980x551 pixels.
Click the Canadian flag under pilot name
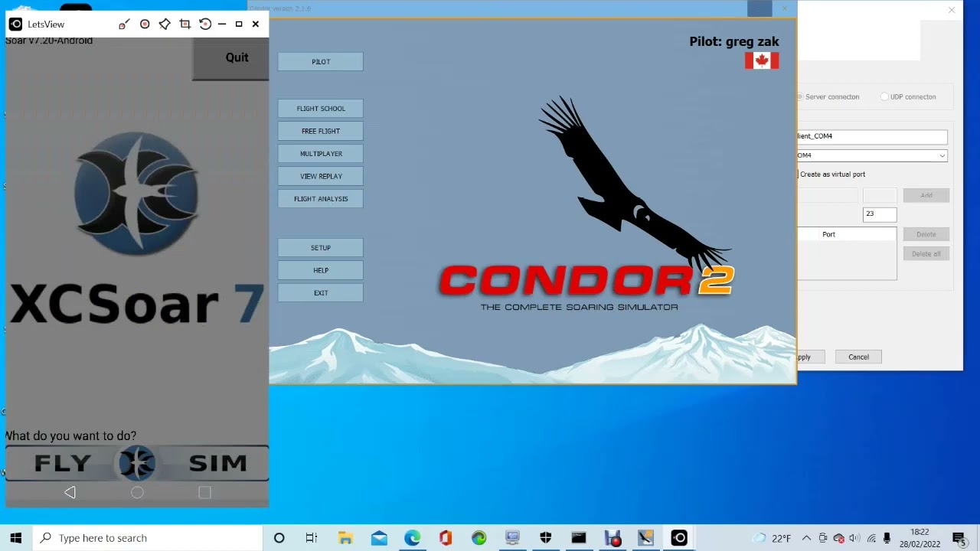click(x=762, y=60)
